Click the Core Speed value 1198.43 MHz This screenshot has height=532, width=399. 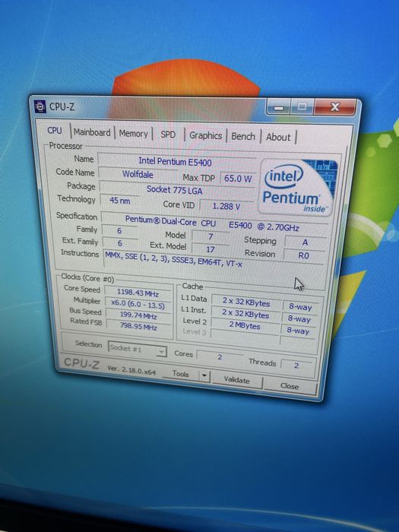138,293
